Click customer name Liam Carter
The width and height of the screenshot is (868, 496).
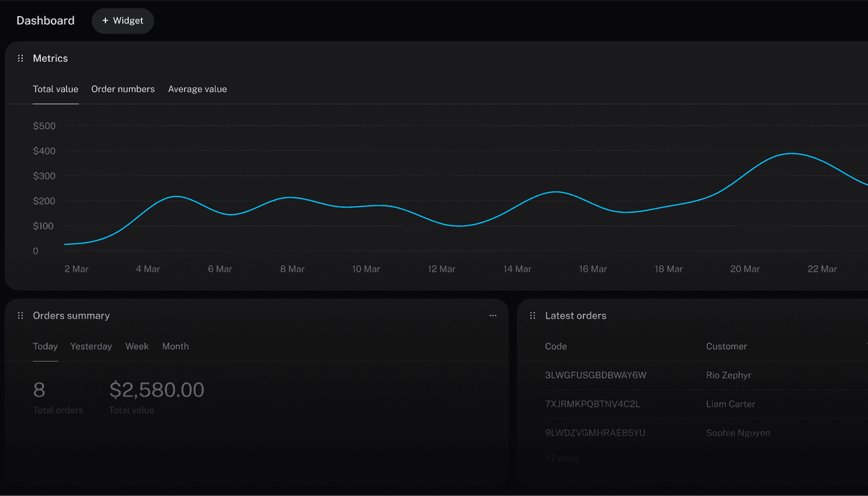pos(730,404)
